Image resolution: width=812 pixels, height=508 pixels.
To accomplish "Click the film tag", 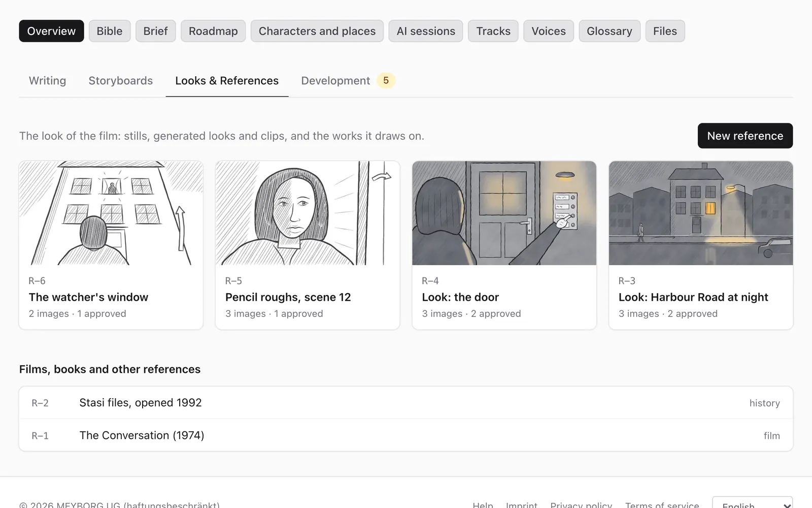I will coord(771,436).
